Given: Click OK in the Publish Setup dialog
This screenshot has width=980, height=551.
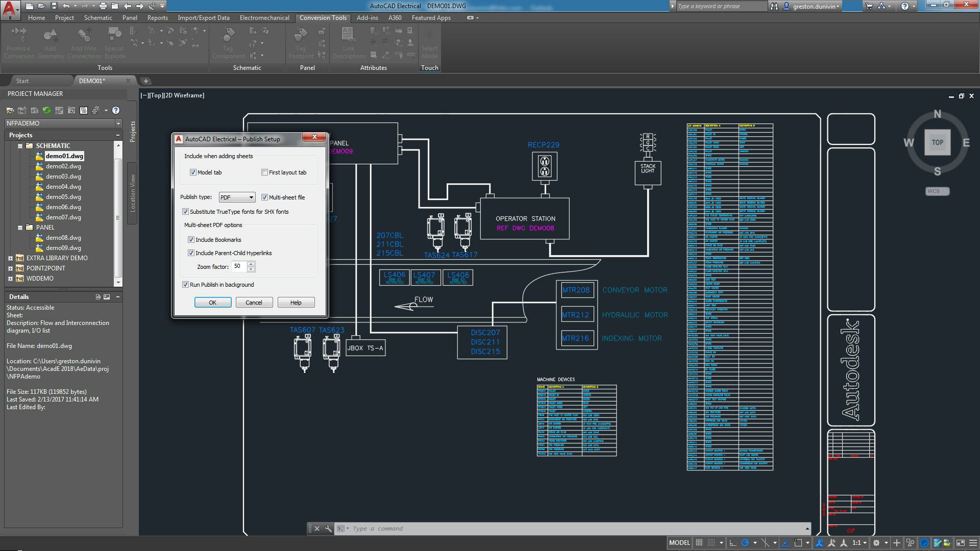Looking at the screenshot, I should (212, 302).
